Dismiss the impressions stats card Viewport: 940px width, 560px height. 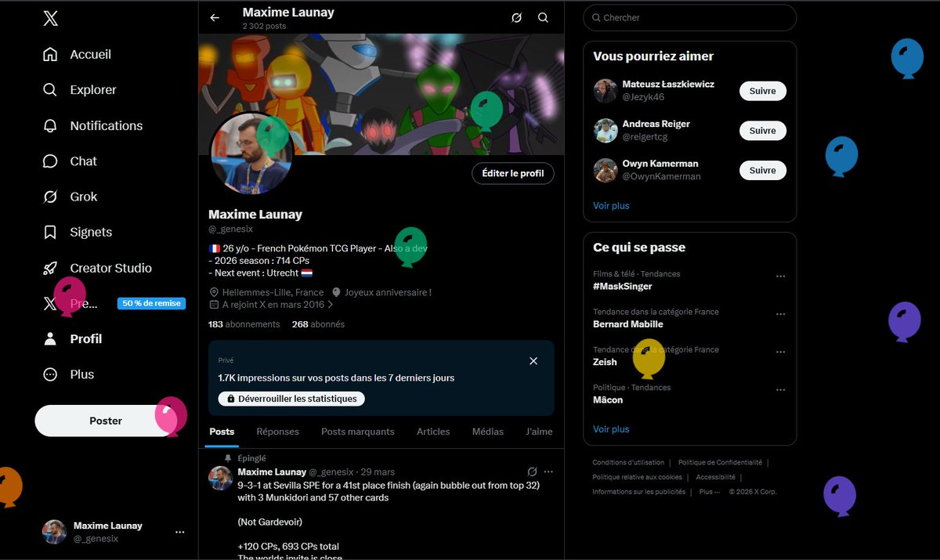(533, 361)
